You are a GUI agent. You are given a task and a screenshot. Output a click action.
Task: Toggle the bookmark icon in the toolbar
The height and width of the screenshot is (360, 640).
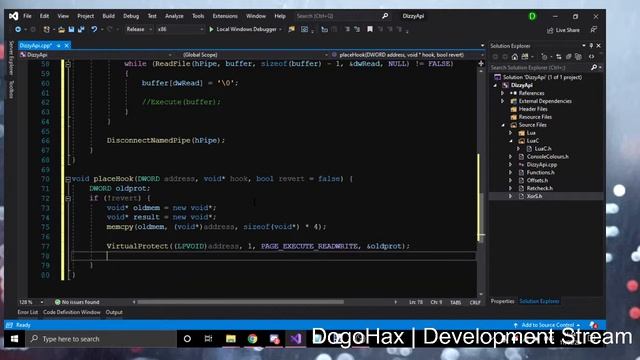click(x=370, y=29)
